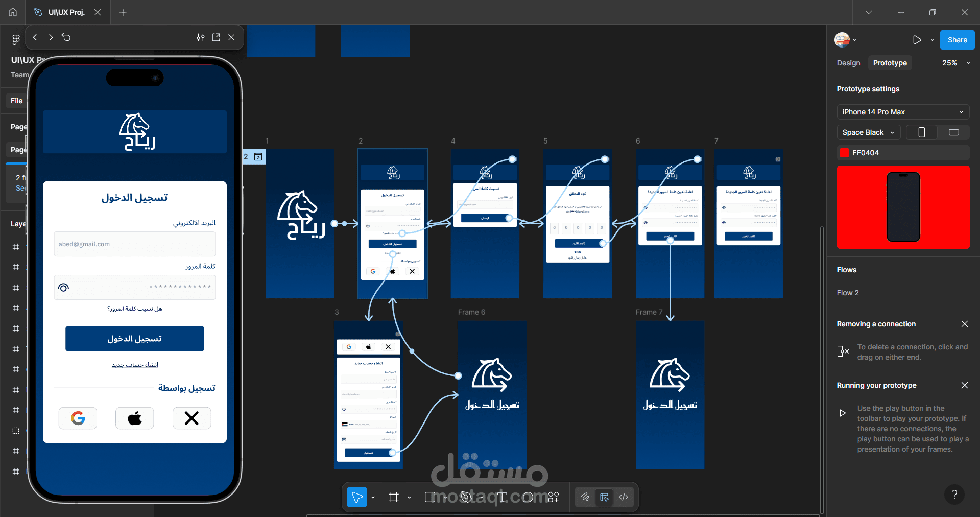Go forward in the prototype preview
This screenshot has width=980, height=517.
tap(51, 37)
